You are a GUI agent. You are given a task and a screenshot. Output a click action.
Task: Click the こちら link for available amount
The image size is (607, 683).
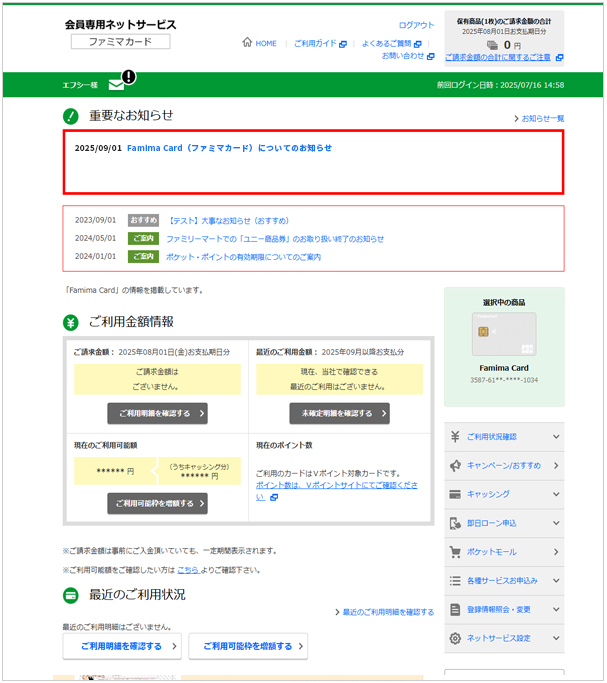coord(188,570)
